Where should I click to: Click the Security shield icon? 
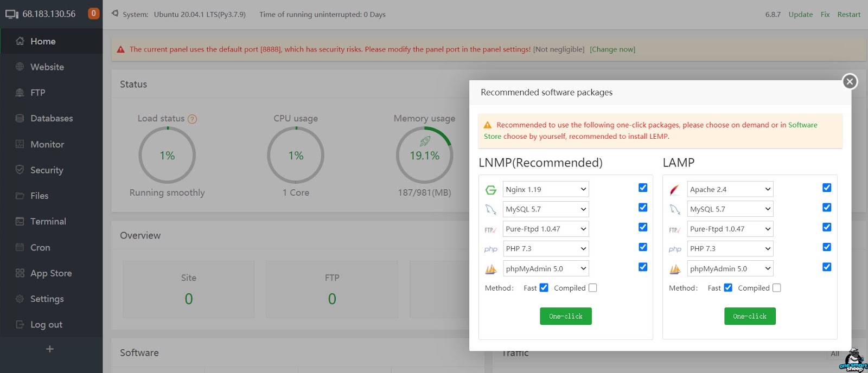coord(20,170)
